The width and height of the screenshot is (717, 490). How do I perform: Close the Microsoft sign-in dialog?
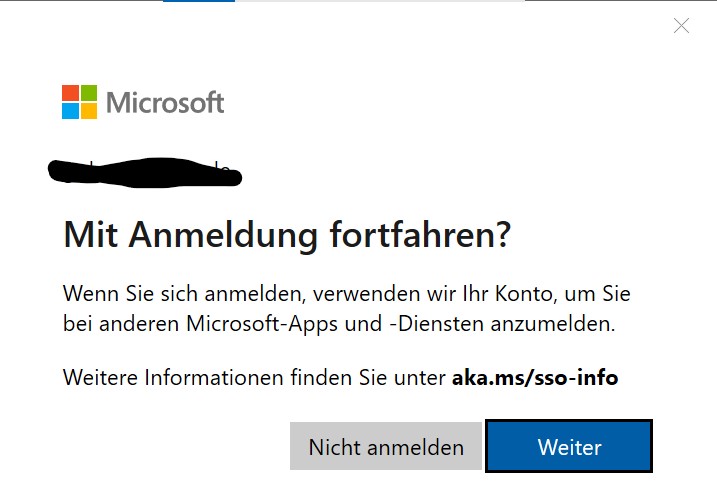tap(681, 26)
